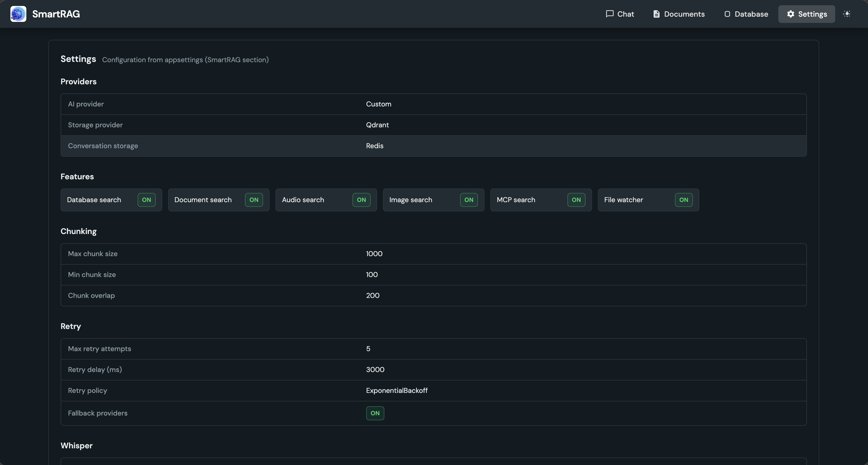The width and height of the screenshot is (868, 465).
Task: Open the Settings tab
Action: tap(807, 14)
